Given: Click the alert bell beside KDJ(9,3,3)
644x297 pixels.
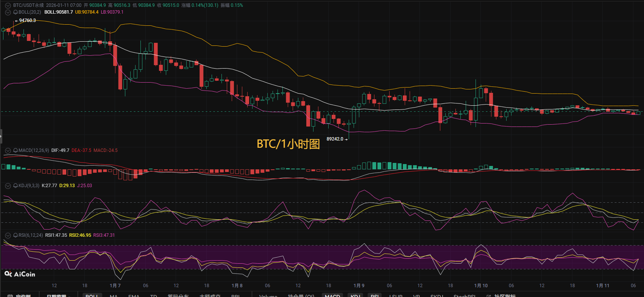Looking at the screenshot, I should [16, 186].
